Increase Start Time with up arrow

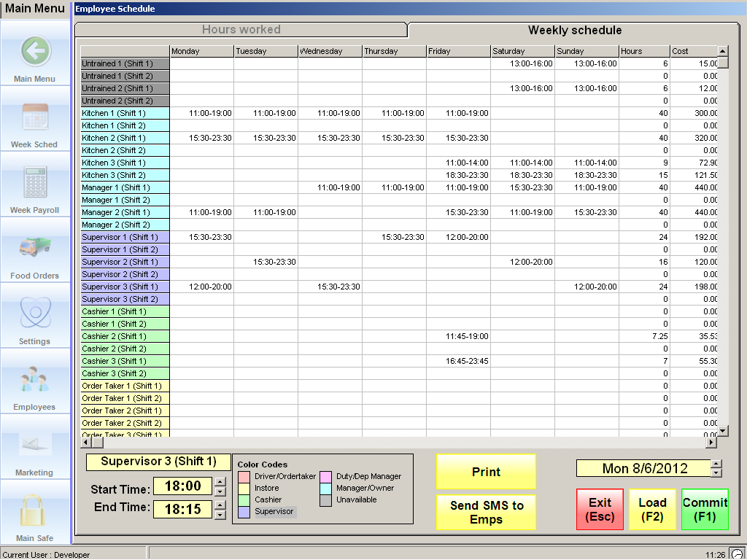click(x=220, y=482)
